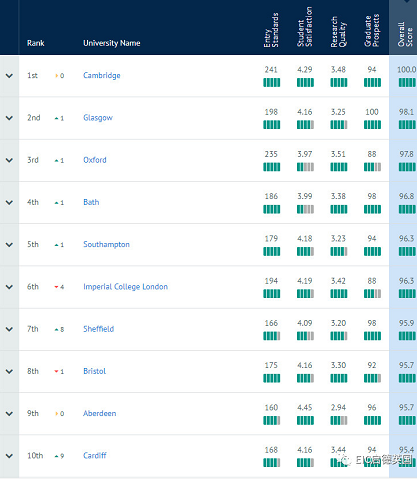This screenshot has height=479, width=417.
Task: Open the Imperial College London link
Action: 125,287
